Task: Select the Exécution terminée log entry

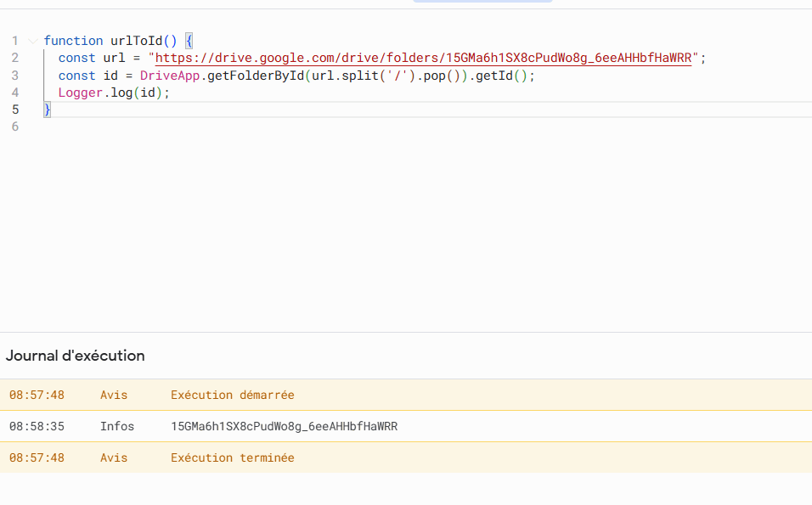Action: (x=232, y=457)
